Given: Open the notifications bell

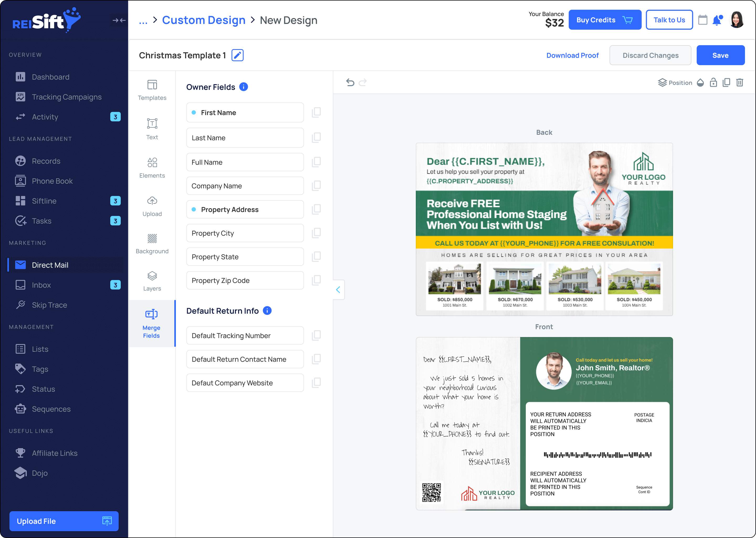Looking at the screenshot, I should 717,20.
